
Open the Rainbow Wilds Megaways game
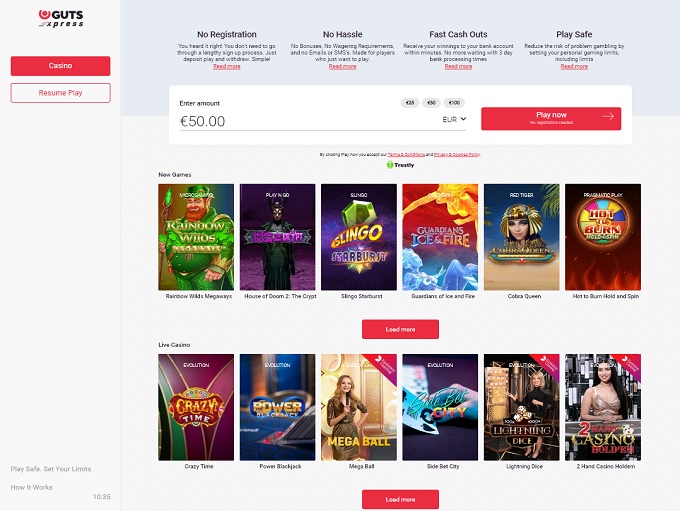coord(196,237)
